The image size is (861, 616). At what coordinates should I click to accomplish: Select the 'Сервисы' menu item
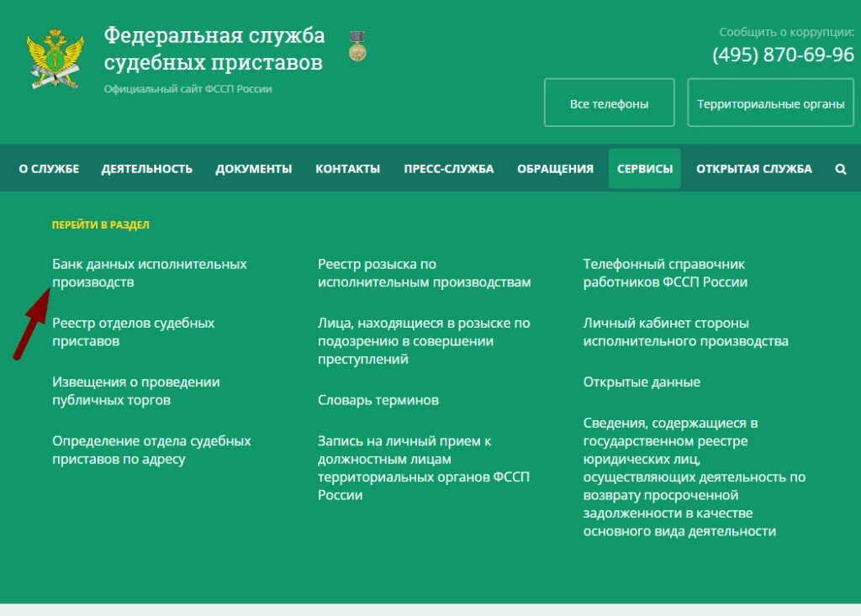(x=645, y=169)
